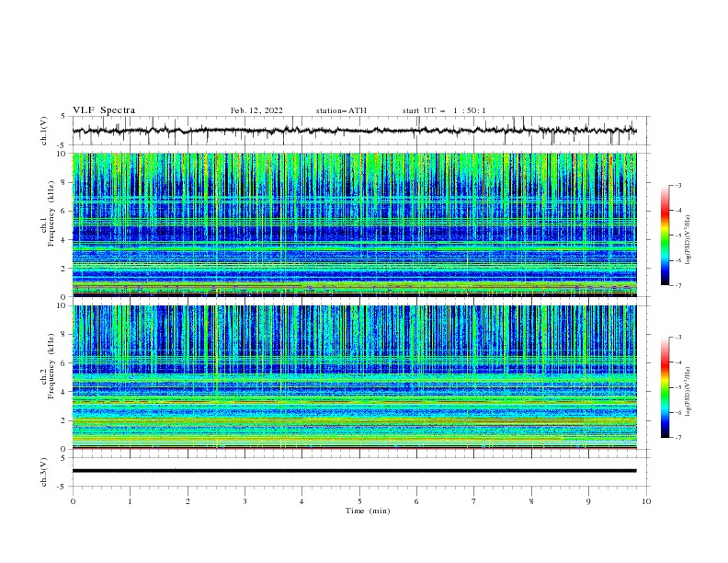Click the "ch.3(V)" axis label
The width and height of the screenshot is (728, 563).
pyautogui.click(x=44, y=472)
